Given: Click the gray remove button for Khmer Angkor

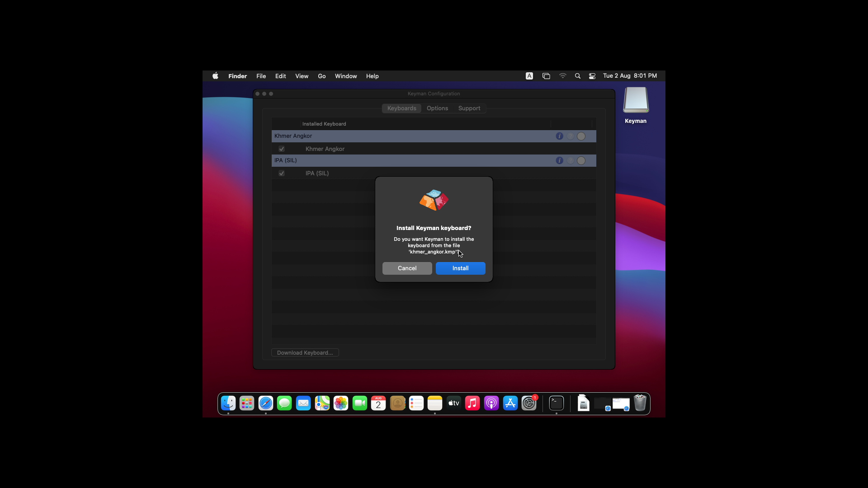Looking at the screenshot, I should tap(581, 136).
